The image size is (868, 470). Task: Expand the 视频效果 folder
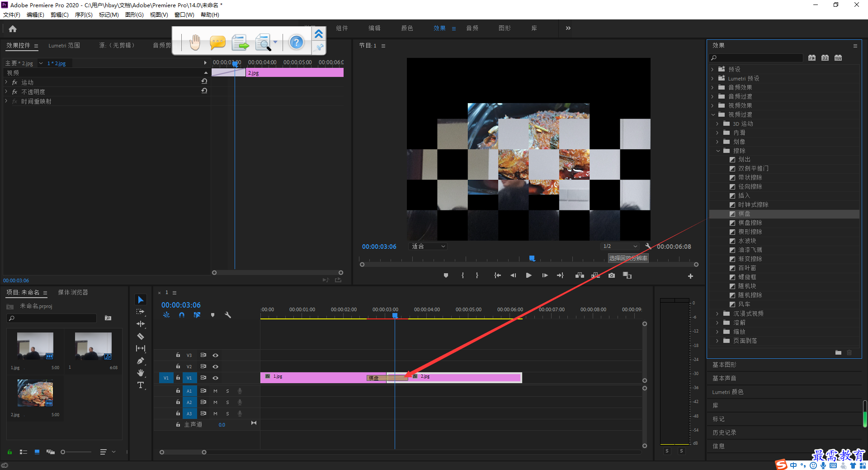point(712,105)
